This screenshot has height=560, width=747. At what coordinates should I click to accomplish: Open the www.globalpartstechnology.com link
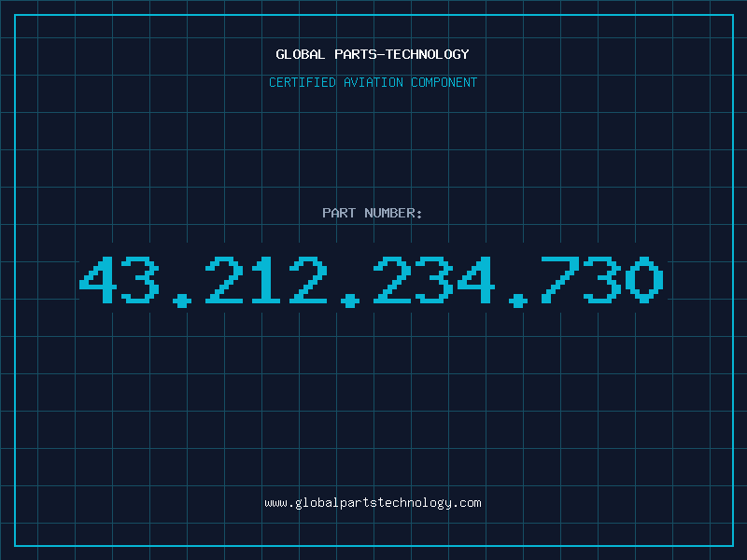pos(373,503)
